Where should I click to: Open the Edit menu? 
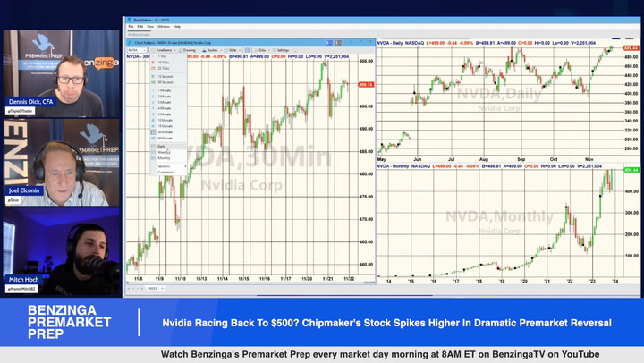coord(140,26)
